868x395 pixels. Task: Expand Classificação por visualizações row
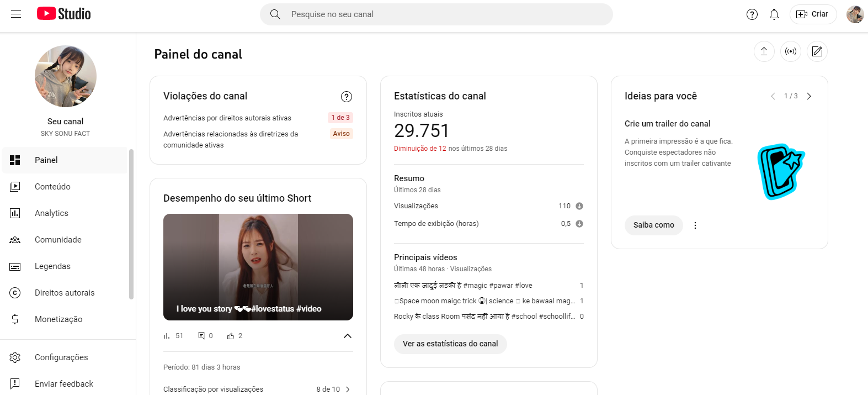(347, 389)
